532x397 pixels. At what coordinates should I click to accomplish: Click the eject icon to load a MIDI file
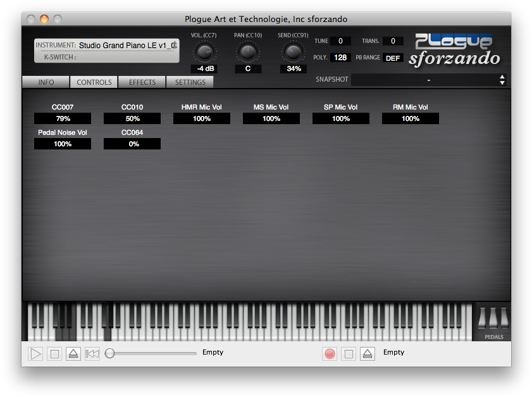click(x=73, y=354)
